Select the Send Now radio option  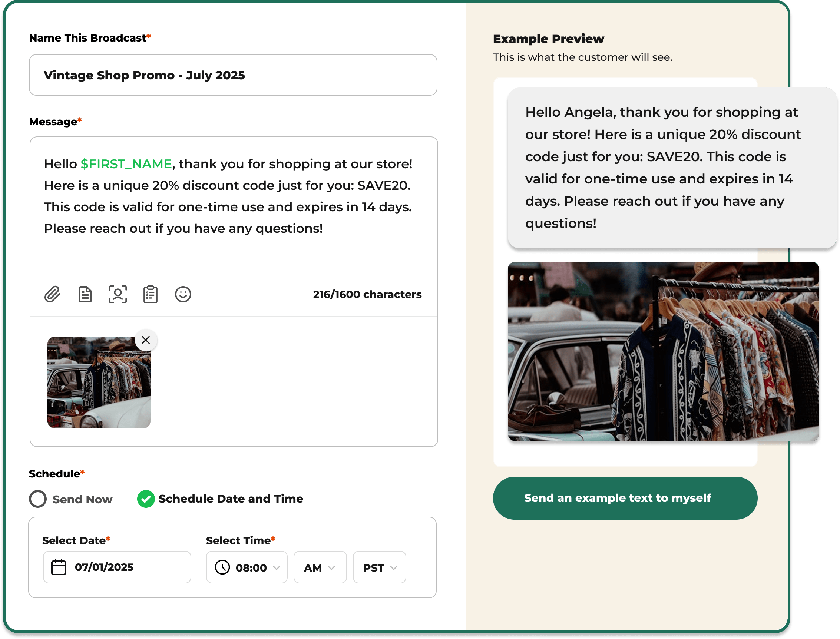38,499
